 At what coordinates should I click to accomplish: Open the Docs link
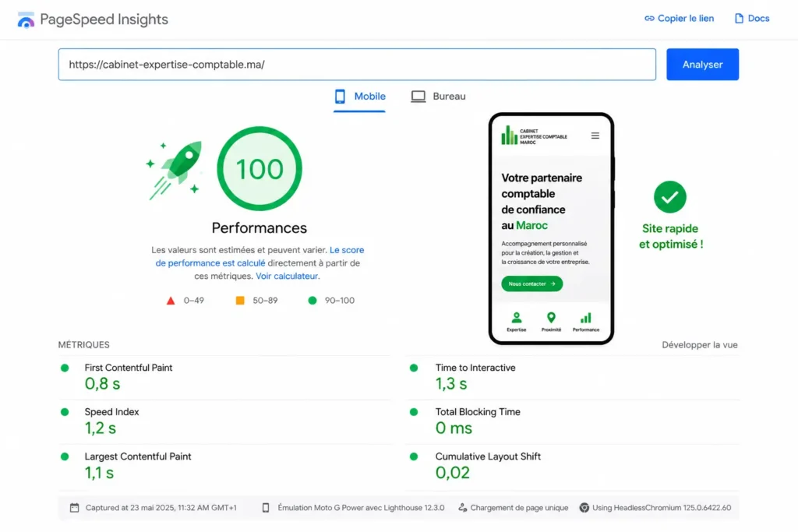(752, 19)
